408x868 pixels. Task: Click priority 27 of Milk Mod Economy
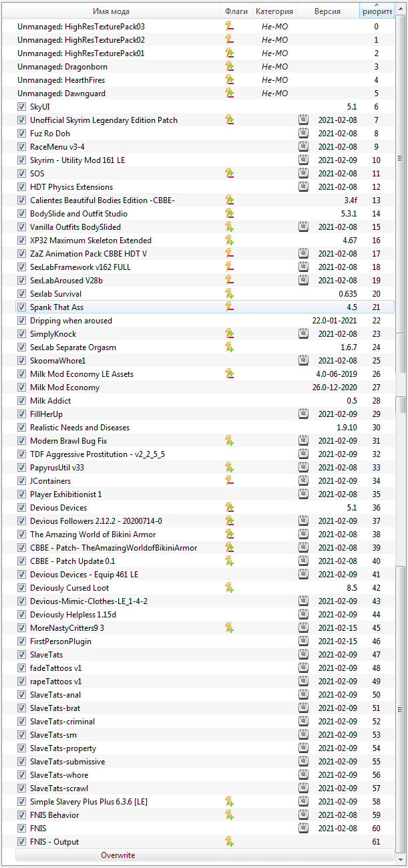coord(376,388)
